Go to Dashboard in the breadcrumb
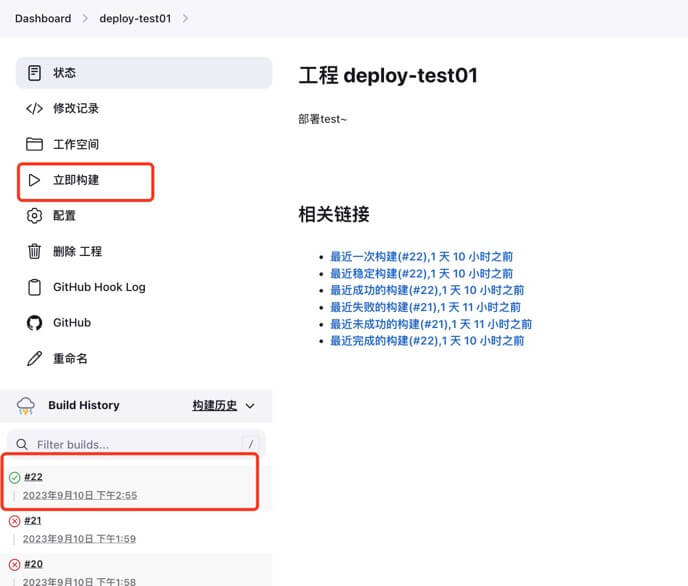This screenshot has height=586, width=688. [43, 19]
